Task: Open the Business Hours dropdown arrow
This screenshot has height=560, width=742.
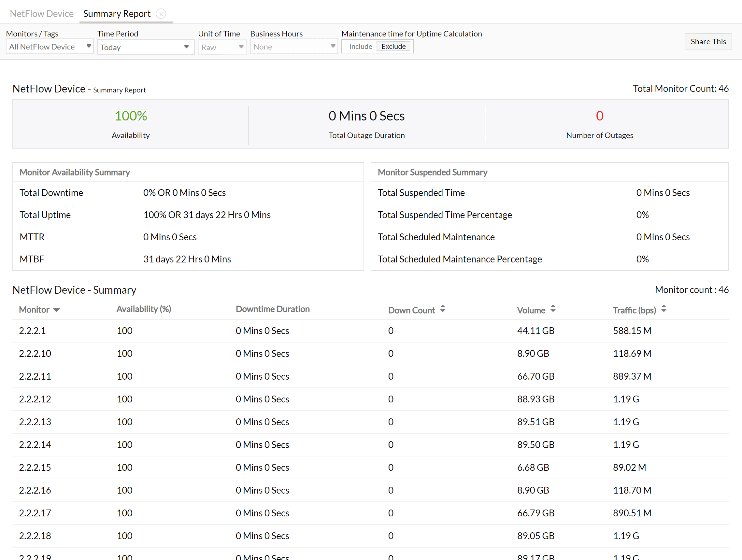Action: pos(333,46)
